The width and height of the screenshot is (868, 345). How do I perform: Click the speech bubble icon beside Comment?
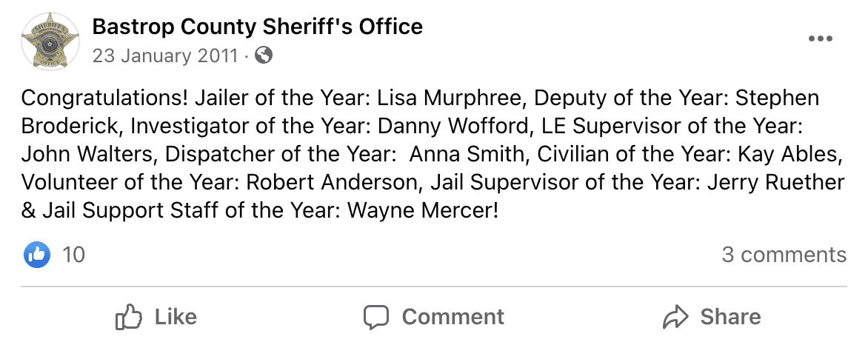point(376,318)
